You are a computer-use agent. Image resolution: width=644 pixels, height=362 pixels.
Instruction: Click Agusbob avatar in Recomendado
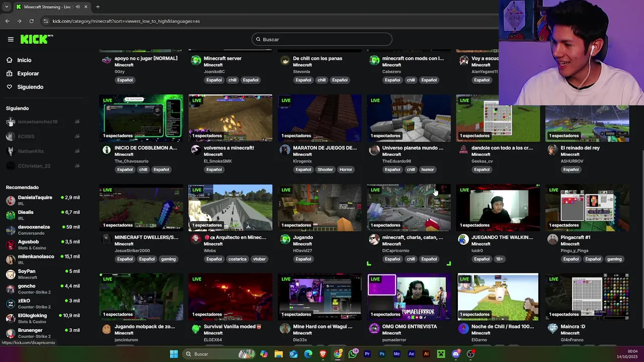pyautogui.click(x=11, y=244)
